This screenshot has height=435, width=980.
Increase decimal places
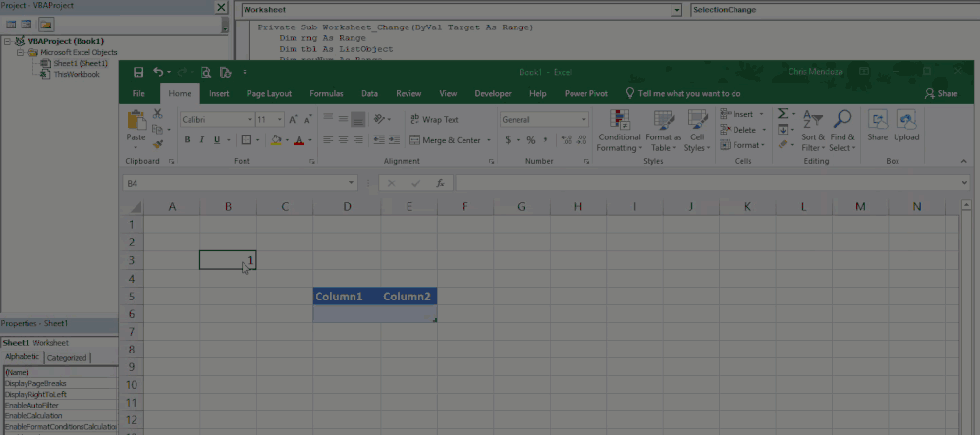[x=566, y=140]
